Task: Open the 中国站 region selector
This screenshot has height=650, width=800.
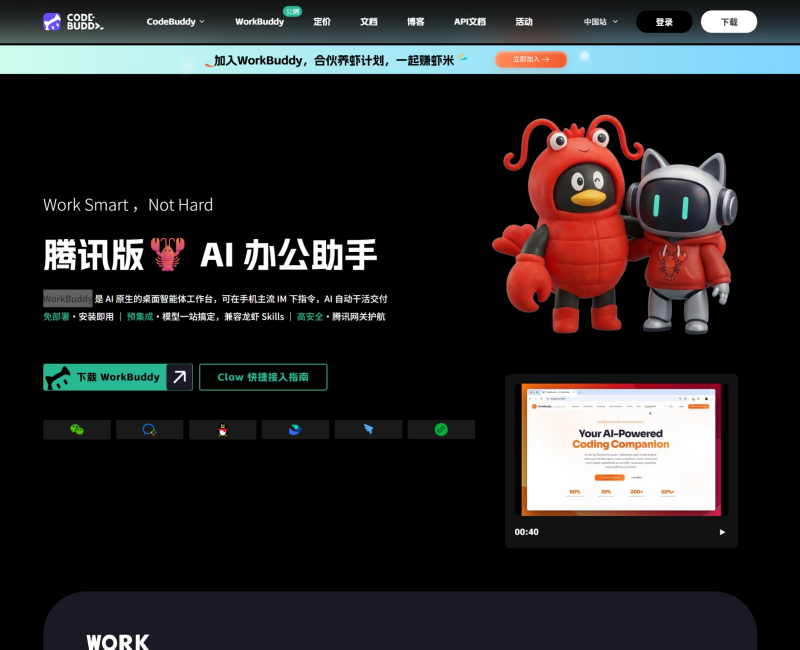Action: pos(601,21)
